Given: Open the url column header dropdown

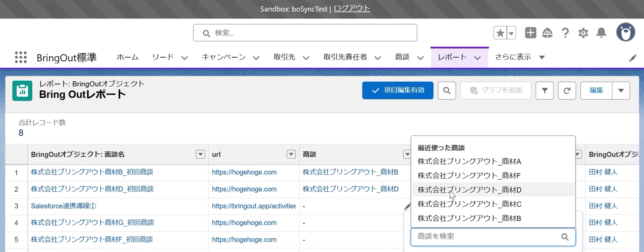Looking at the screenshot, I should (x=291, y=154).
